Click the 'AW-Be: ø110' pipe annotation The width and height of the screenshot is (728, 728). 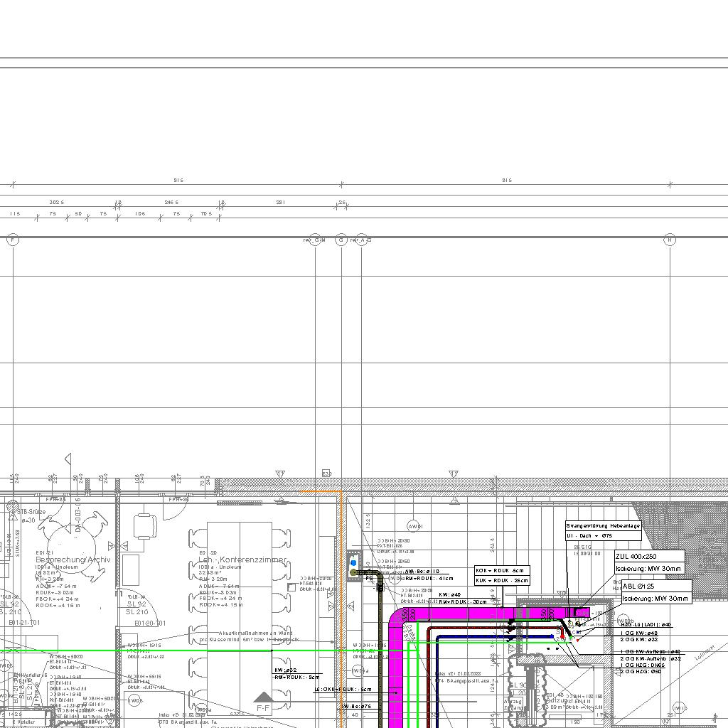click(422, 572)
